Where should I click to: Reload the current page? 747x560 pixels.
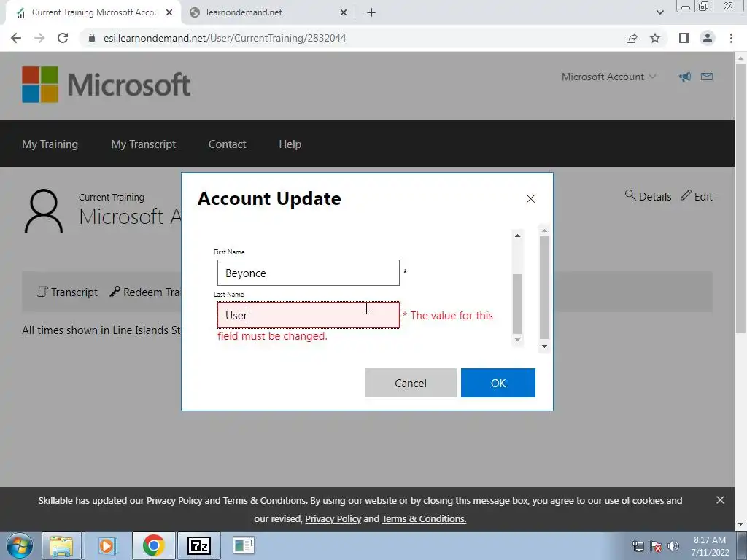pyautogui.click(x=63, y=38)
